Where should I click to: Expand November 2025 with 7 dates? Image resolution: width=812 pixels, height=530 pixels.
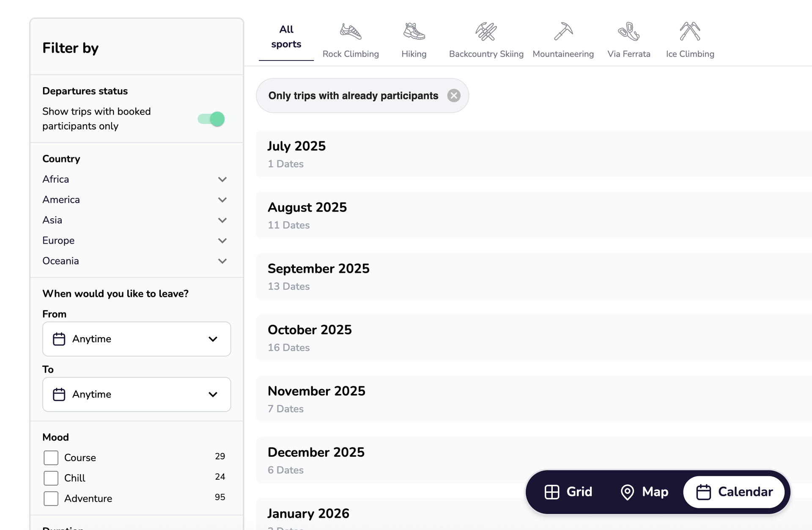[534, 399]
